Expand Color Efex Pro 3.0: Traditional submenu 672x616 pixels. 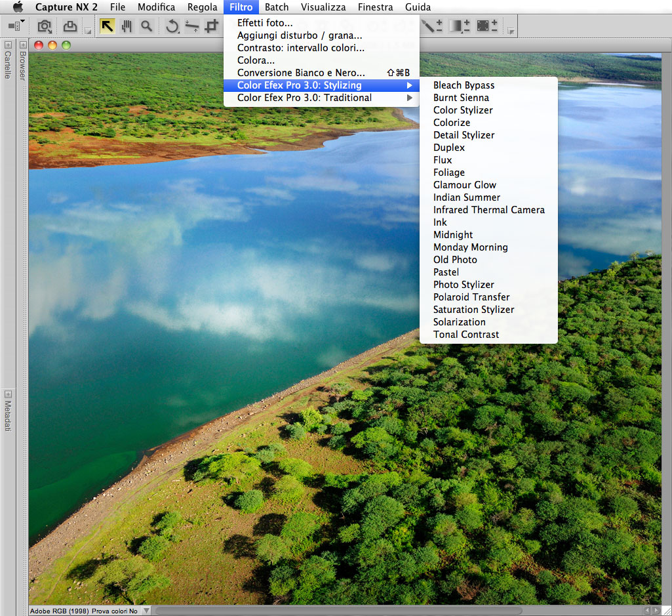click(321, 98)
